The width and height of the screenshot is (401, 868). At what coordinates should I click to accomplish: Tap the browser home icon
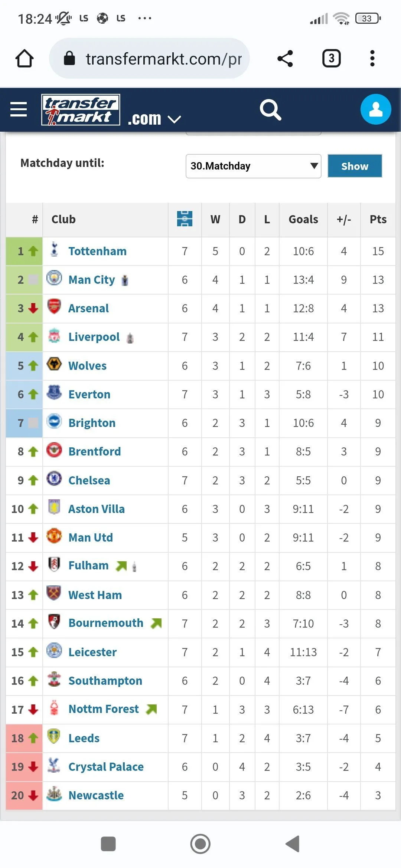[25, 59]
